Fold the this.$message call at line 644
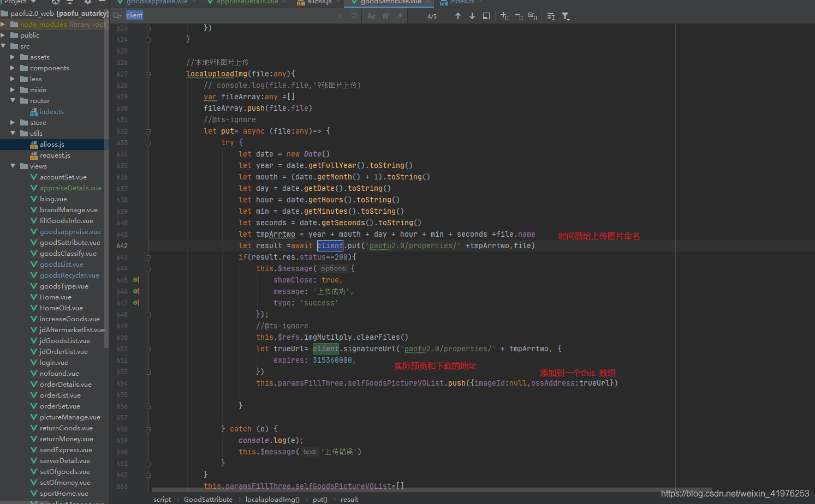 (x=148, y=268)
